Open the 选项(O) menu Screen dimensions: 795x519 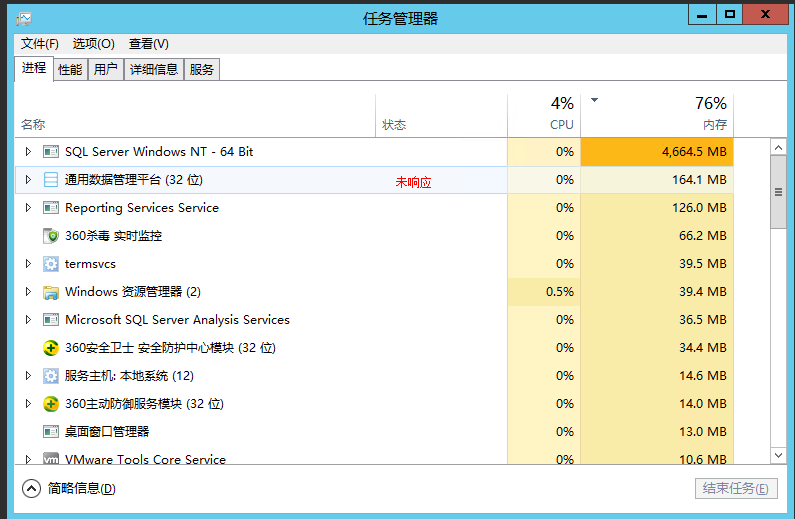click(x=93, y=44)
